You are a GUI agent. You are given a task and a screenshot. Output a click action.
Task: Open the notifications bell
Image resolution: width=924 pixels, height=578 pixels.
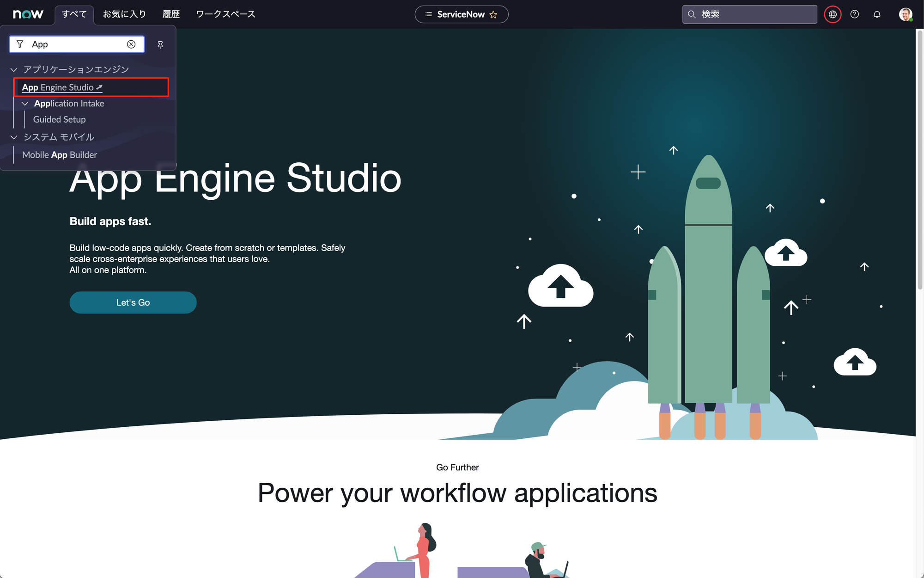877,14
